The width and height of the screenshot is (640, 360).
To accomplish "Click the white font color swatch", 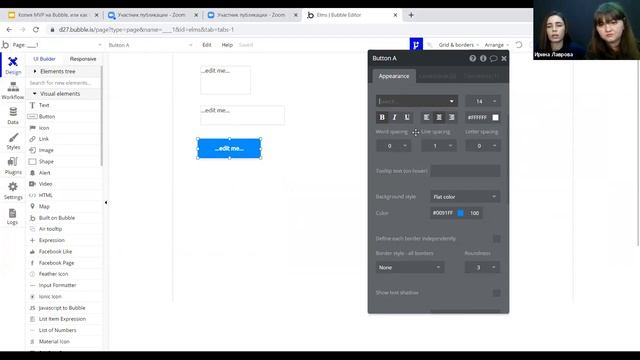I will click(x=495, y=118).
